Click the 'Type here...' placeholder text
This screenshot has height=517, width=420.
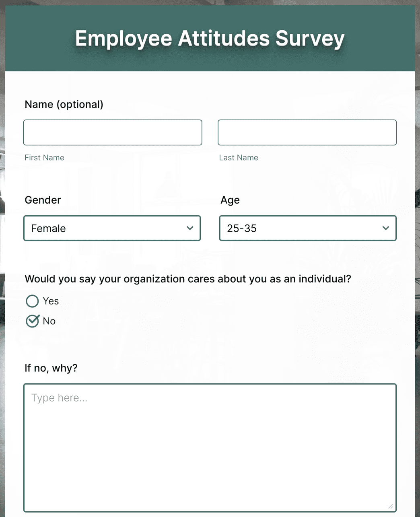click(59, 398)
